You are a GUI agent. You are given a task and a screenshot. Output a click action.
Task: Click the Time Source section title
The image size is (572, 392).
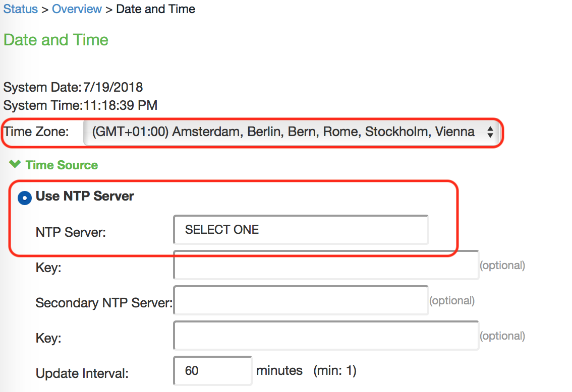[x=62, y=165]
